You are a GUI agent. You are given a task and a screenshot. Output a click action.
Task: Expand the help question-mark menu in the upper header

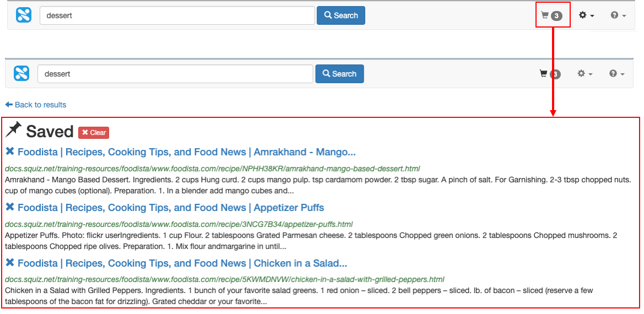[618, 15]
